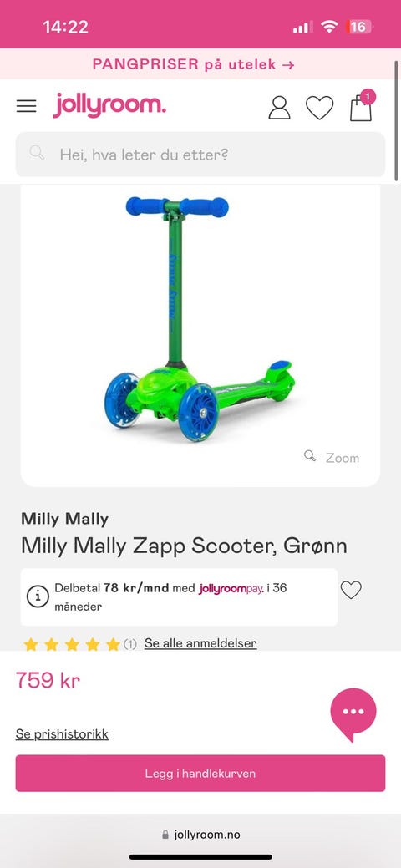Click Legg i handlekurven button
Screen dimensions: 401x868
(200, 774)
